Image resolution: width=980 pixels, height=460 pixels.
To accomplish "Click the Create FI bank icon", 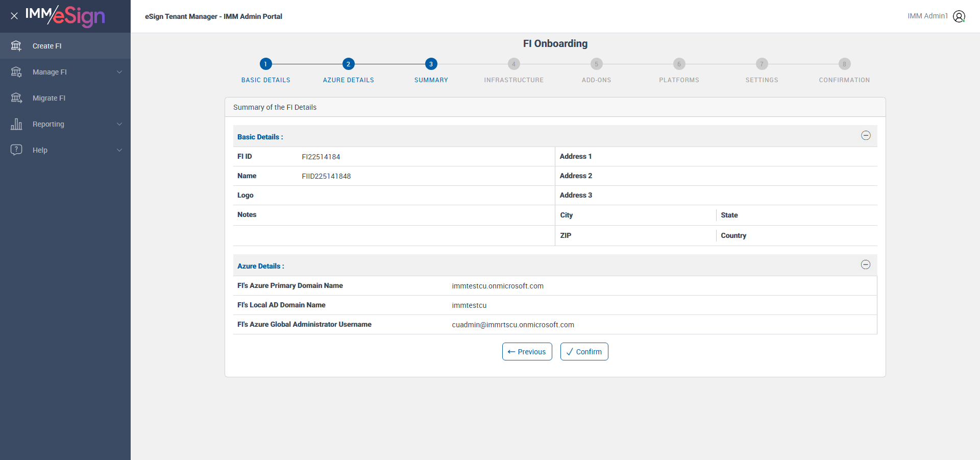I will tap(16, 46).
